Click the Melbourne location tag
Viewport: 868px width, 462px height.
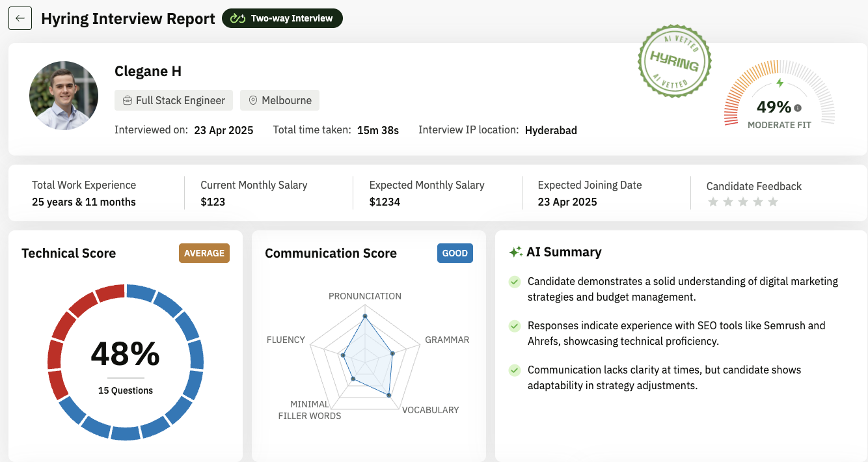pyautogui.click(x=280, y=100)
